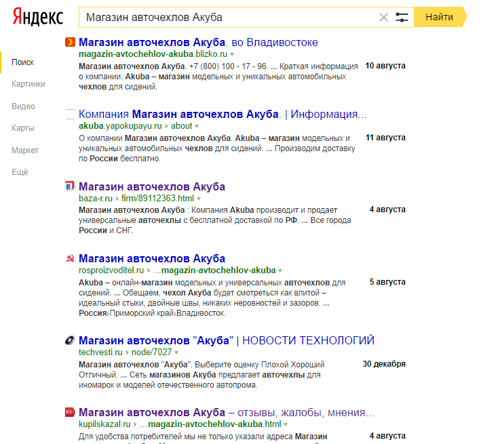Click the baza-r.ru favicon
The height and width of the screenshot is (444, 504).
[x=70, y=186]
